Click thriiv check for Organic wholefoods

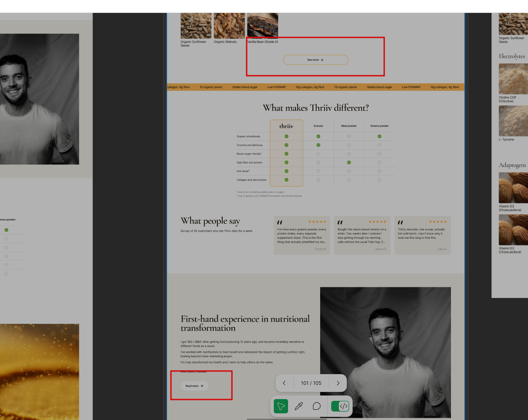286,136
